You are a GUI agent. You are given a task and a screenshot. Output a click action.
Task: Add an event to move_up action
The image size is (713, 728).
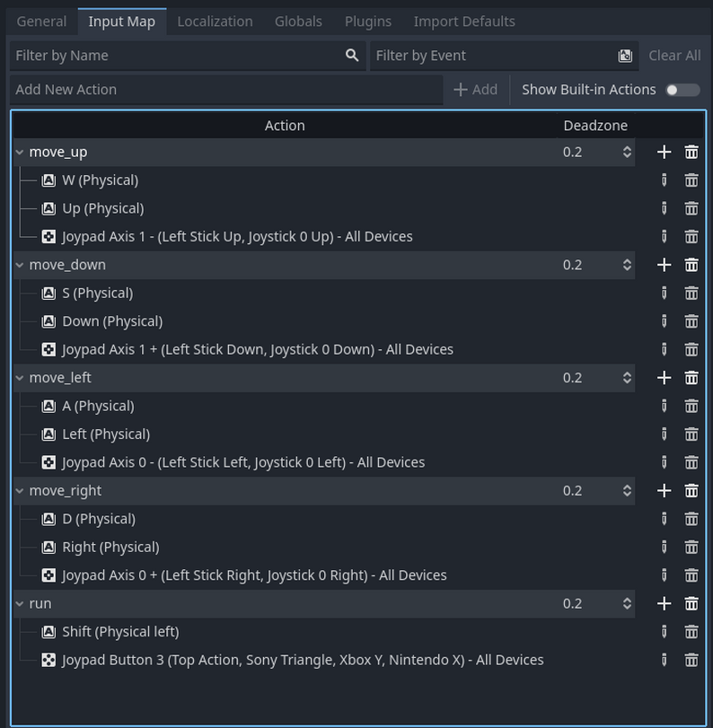point(665,152)
